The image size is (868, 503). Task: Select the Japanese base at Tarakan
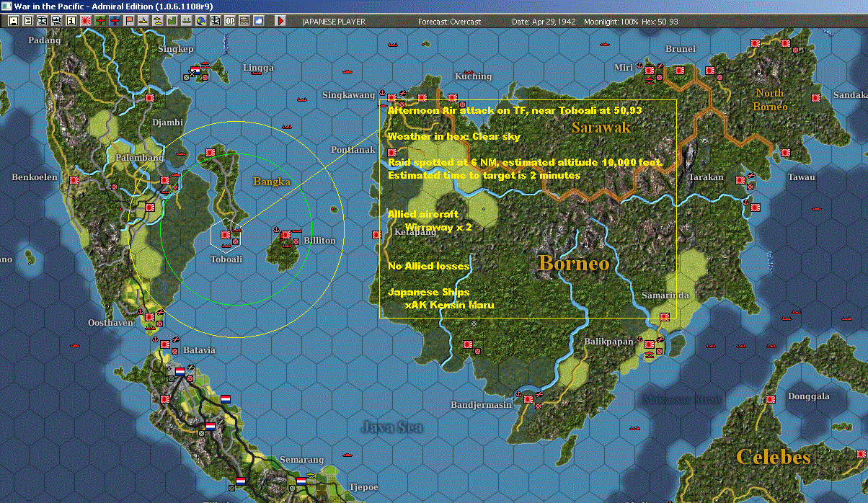pyautogui.click(x=740, y=179)
